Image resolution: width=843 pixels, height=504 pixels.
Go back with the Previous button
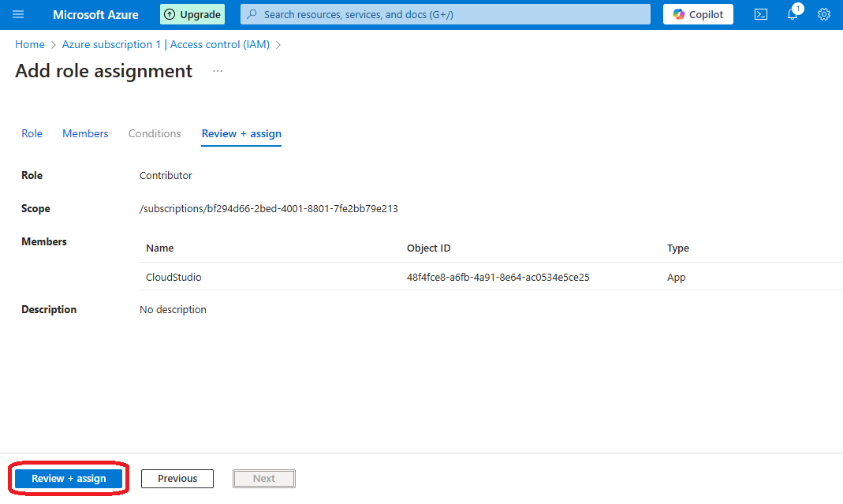[x=177, y=478]
